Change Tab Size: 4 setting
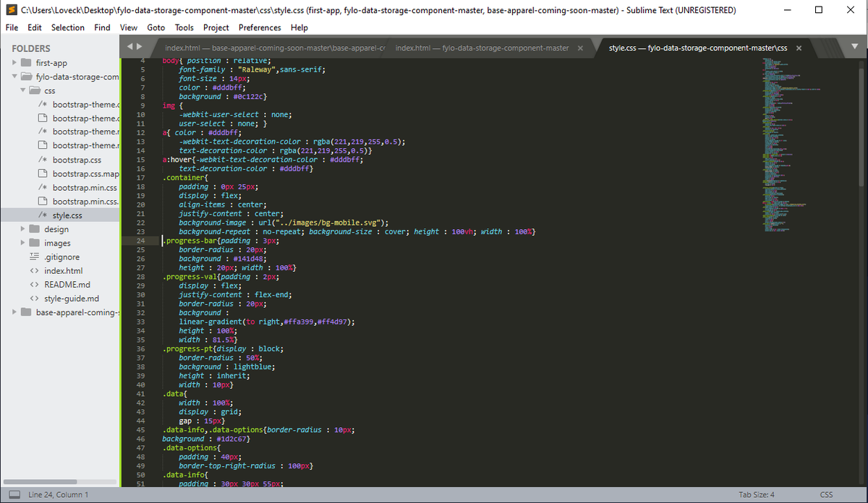Viewport: 868px width, 503px height. (x=757, y=494)
